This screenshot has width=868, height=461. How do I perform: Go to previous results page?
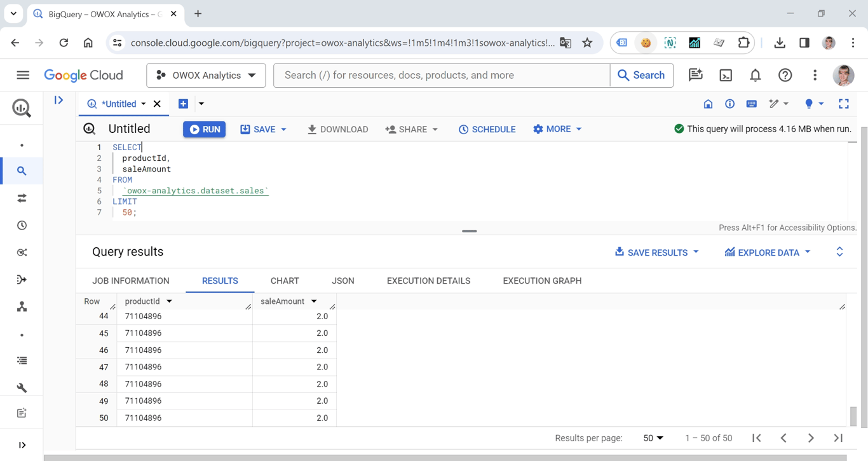[783, 438]
